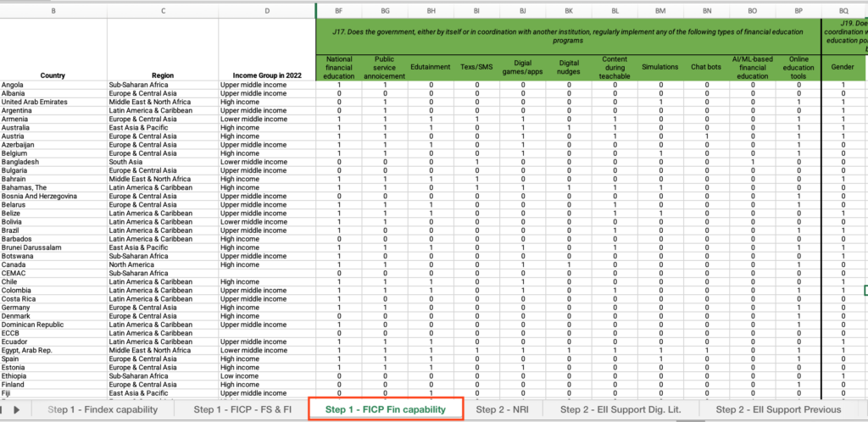This screenshot has width=868, height=422.
Task: Select column BP header
Action: (x=798, y=10)
